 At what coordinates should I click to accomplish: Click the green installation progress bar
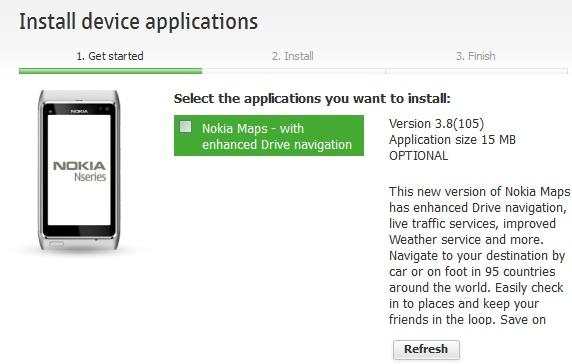[x=111, y=71]
